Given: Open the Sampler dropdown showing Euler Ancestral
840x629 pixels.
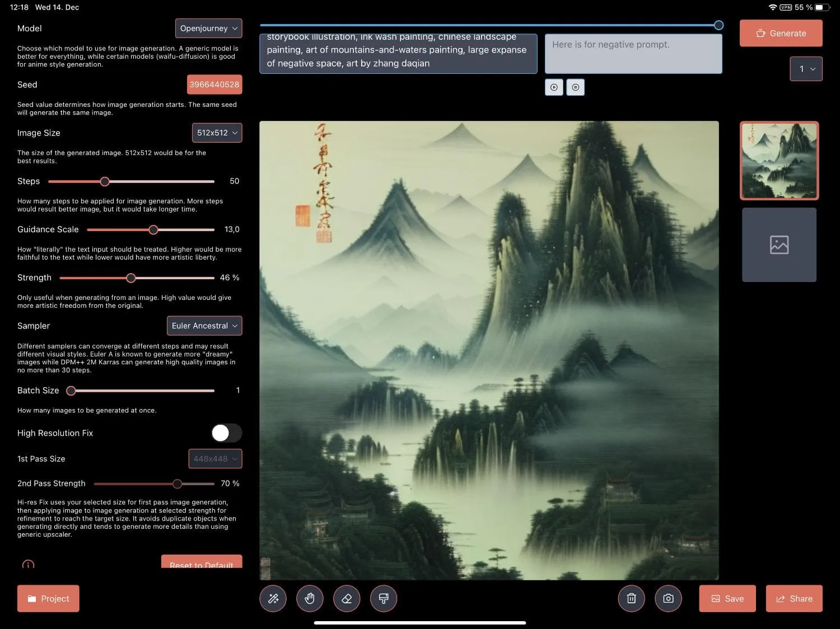Looking at the screenshot, I should coord(204,326).
